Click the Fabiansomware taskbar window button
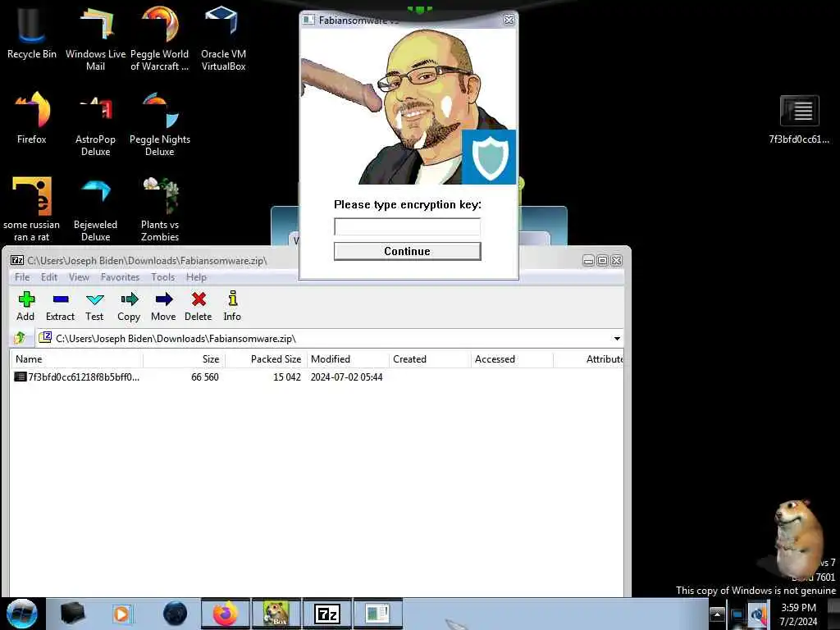The width and height of the screenshot is (840, 630). pyautogui.click(x=377, y=614)
